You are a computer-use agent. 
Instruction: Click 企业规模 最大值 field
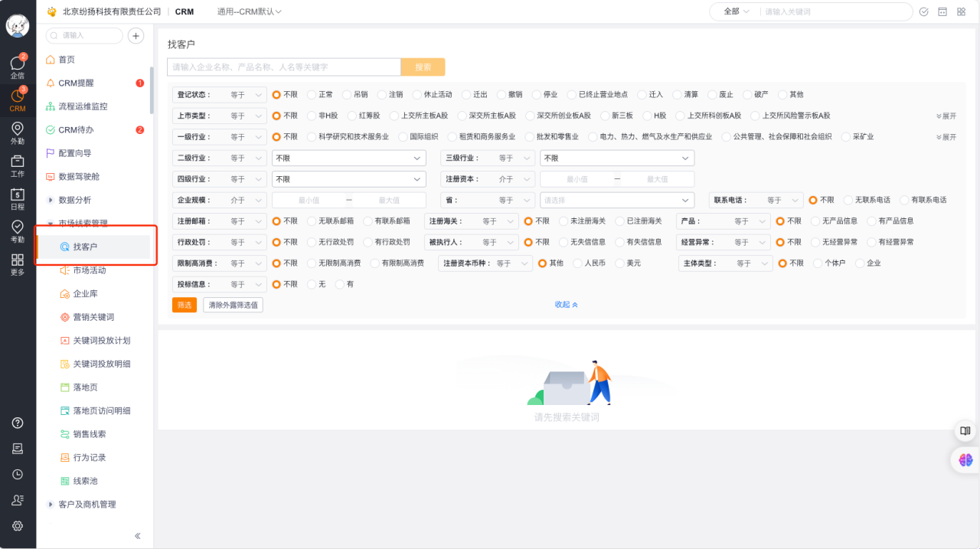[389, 200]
